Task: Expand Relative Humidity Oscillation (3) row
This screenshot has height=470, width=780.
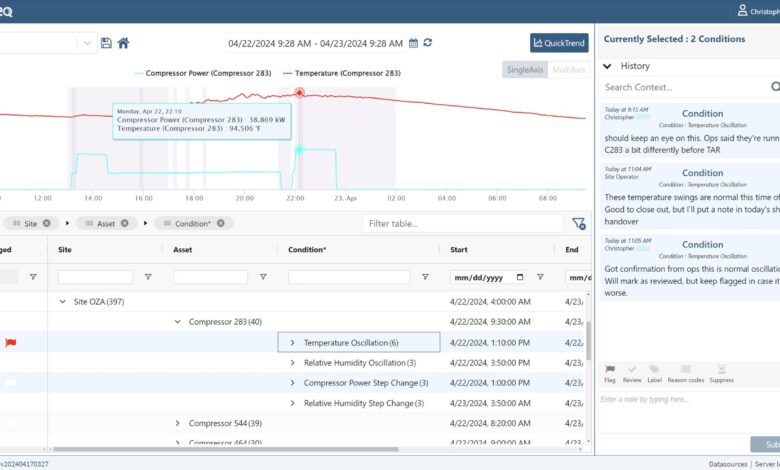Action: coord(292,363)
